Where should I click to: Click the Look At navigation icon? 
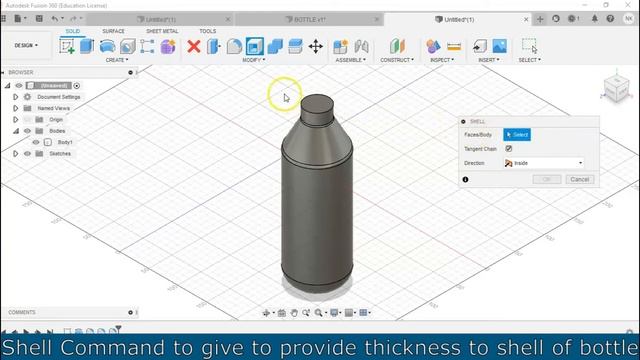(282, 313)
